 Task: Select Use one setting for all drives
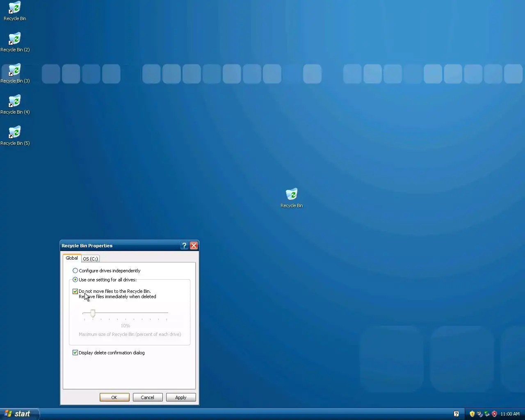click(x=105, y=280)
